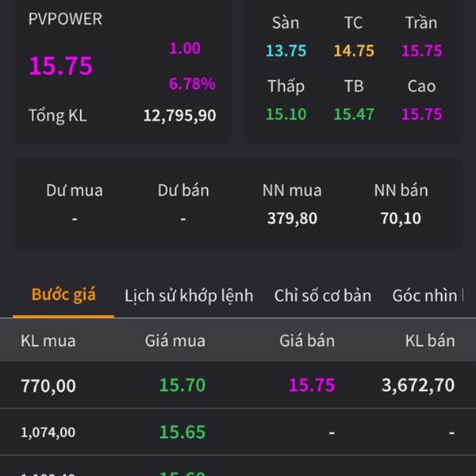This screenshot has width=476, height=476.
Task: Click the NN bán label
Action: 401,190
